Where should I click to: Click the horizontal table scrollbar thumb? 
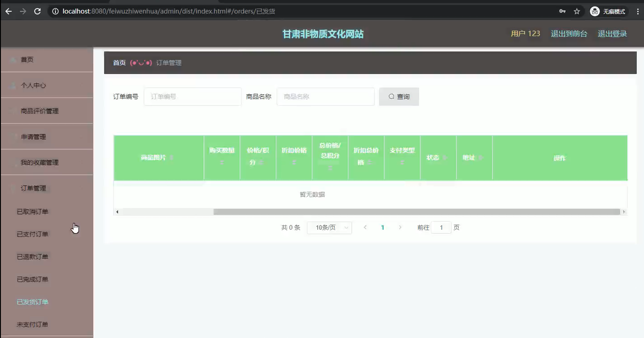(417, 212)
